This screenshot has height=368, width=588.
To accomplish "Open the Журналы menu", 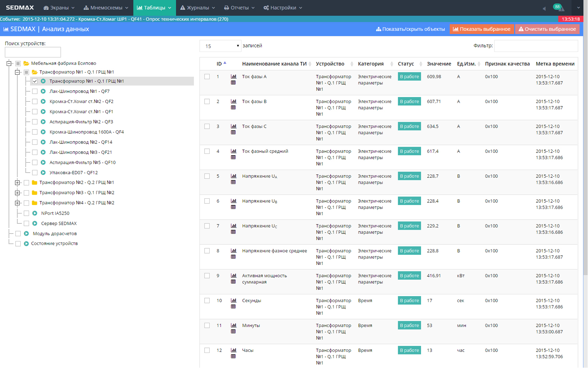I will click(x=197, y=8).
